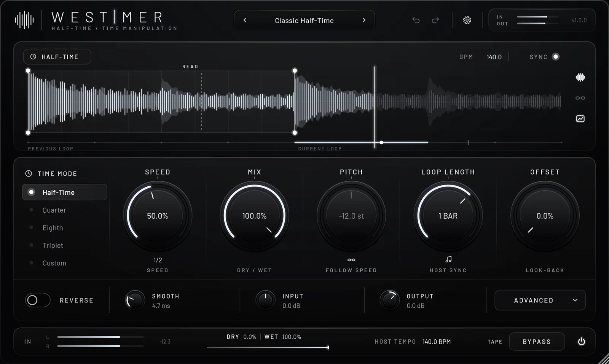This screenshot has width=609, height=364.
Task: Toggle Follow Speed link icon under Pitch
Action: coord(351,260)
